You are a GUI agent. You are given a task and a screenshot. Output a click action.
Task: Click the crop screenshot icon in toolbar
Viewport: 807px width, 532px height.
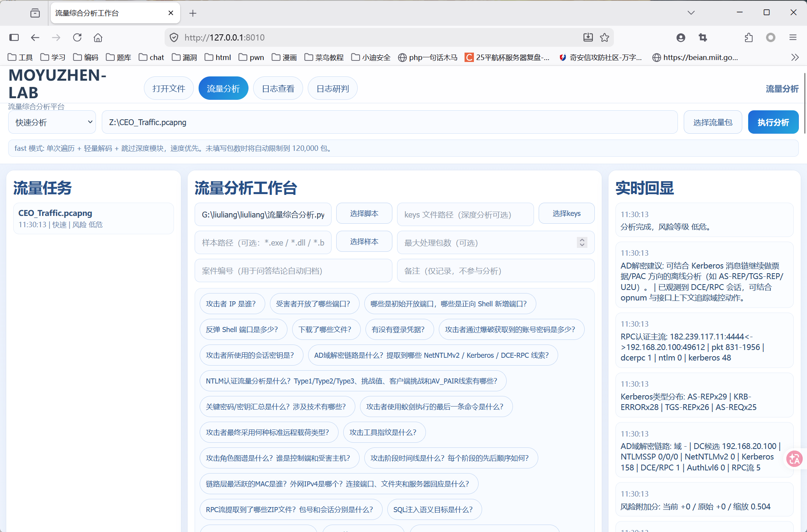[703, 37]
